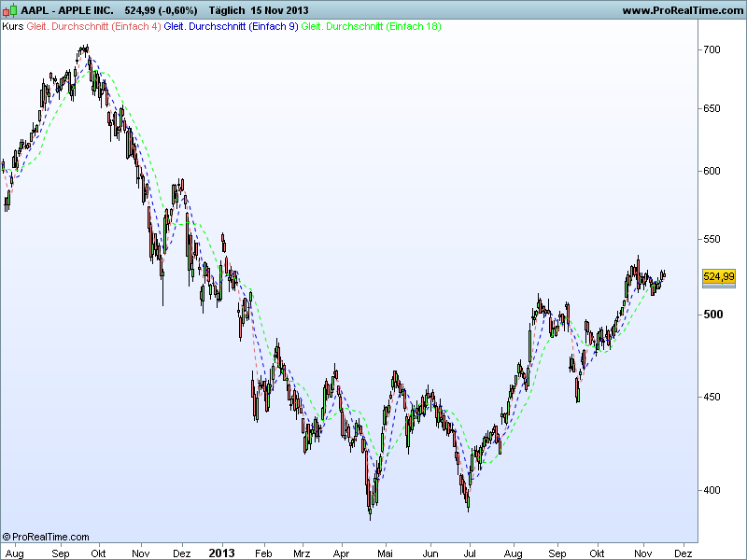
Task: Select the Gleit. Durchschnitt (Einfach 4) legend
Action: [x=94, y=26]
